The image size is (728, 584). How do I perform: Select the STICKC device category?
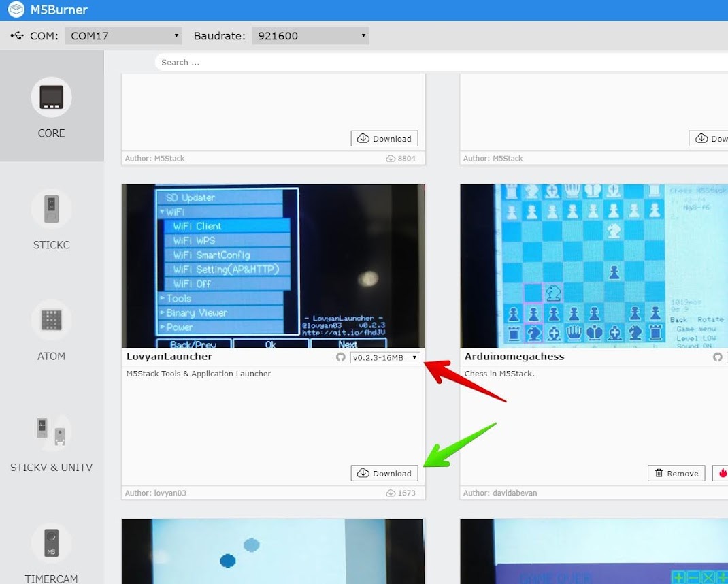tap(52, 219)
